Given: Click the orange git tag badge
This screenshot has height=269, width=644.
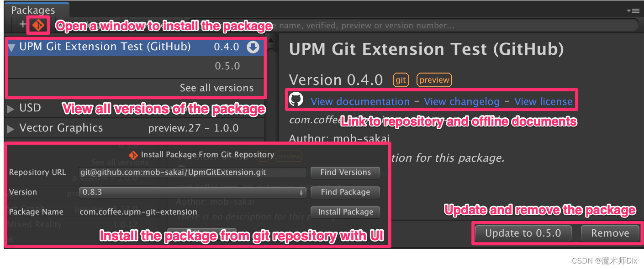Looking at the screenshot, I should click(x=401, y=80).
